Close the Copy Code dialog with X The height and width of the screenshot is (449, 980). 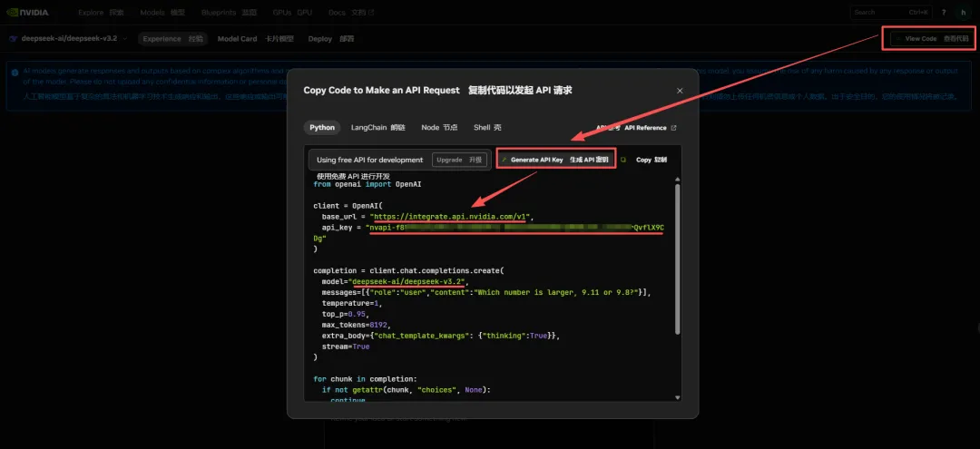(x=680, y=91)
